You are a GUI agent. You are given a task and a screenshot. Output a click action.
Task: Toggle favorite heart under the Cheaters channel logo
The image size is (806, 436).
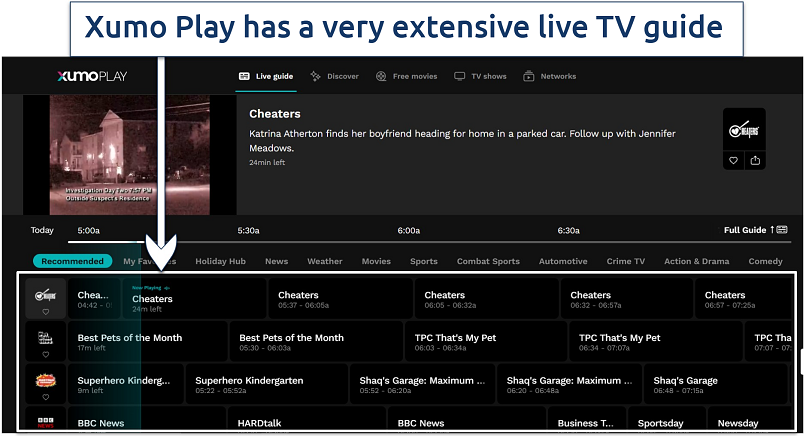pos(45,312)
